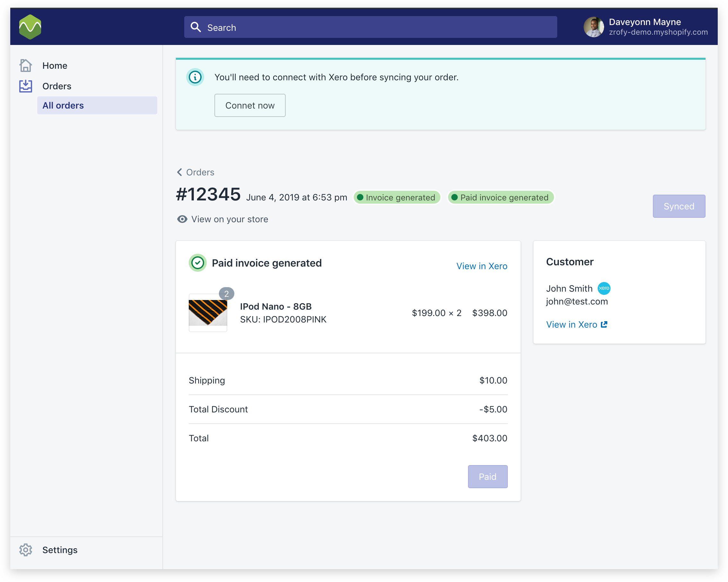Click the Paid invoice generated status badge
Image resolution: width=728 pixels, height=582 pixels.
pos(501,197)
